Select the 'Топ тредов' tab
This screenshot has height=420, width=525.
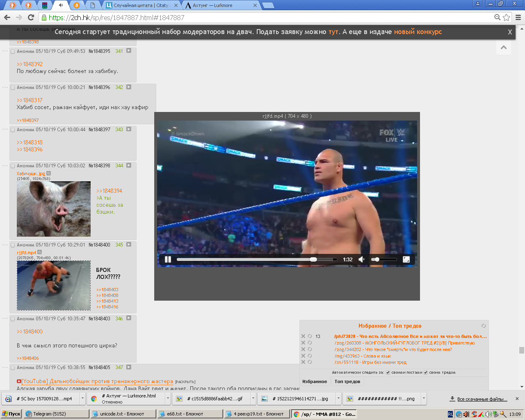347,381
